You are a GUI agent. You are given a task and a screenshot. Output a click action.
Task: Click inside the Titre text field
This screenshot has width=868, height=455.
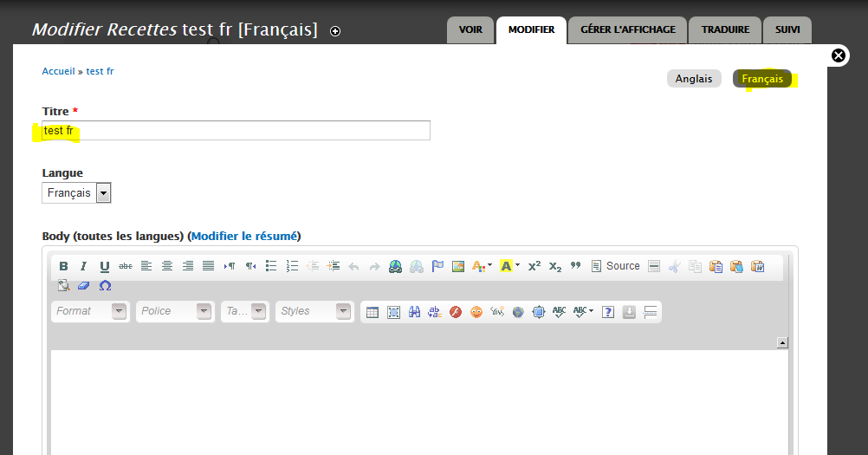[236, 131]
